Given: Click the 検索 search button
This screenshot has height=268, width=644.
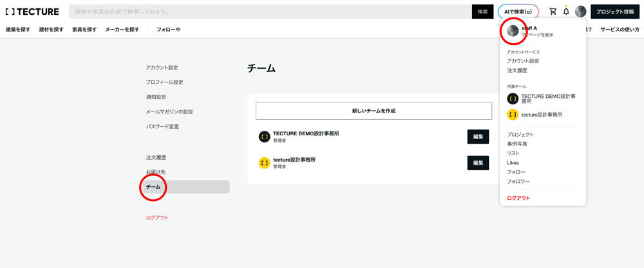Looking at the screenshot, I should (482, 12).
